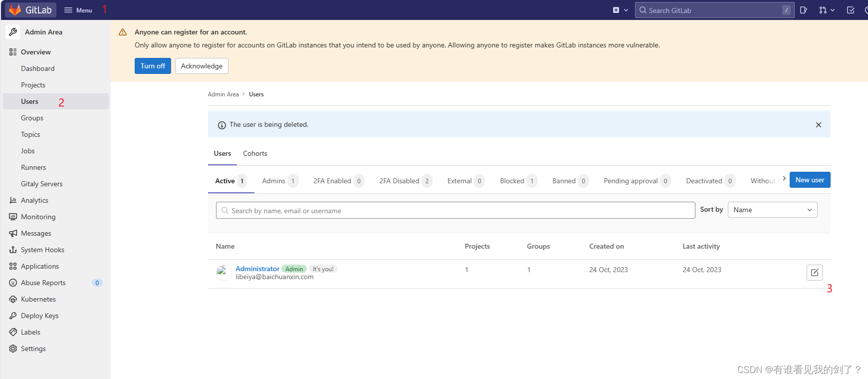The height and width of the screenshot is (379, 868).
Task: Click the GitLab fox logo
Action: pos(15,10)
